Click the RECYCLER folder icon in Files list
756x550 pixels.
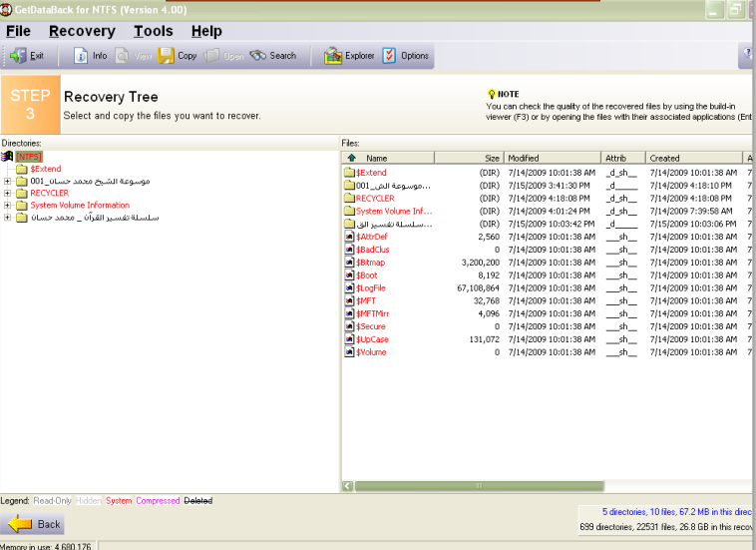click(349, 198)
